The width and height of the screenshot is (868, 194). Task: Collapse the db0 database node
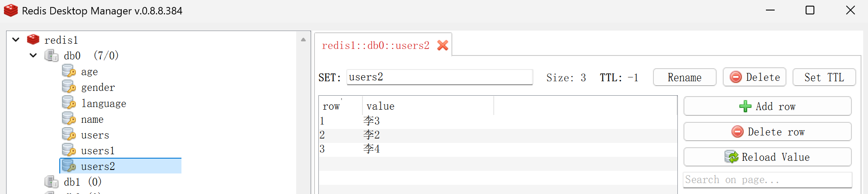(x=33, y=55)
